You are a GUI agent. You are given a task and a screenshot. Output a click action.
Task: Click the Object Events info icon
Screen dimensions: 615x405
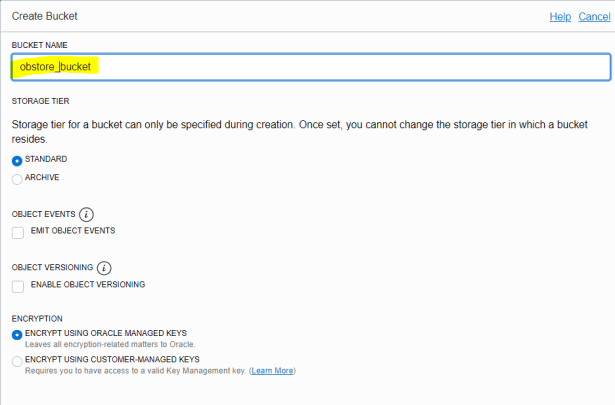pyautogui.click(x=87, y=214)
